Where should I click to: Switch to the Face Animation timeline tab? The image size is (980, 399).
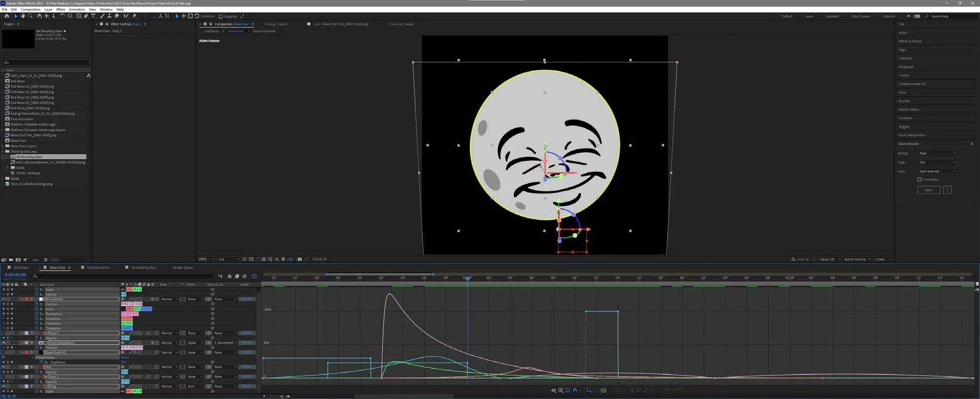pyautogui.click(x=98, y=268)
